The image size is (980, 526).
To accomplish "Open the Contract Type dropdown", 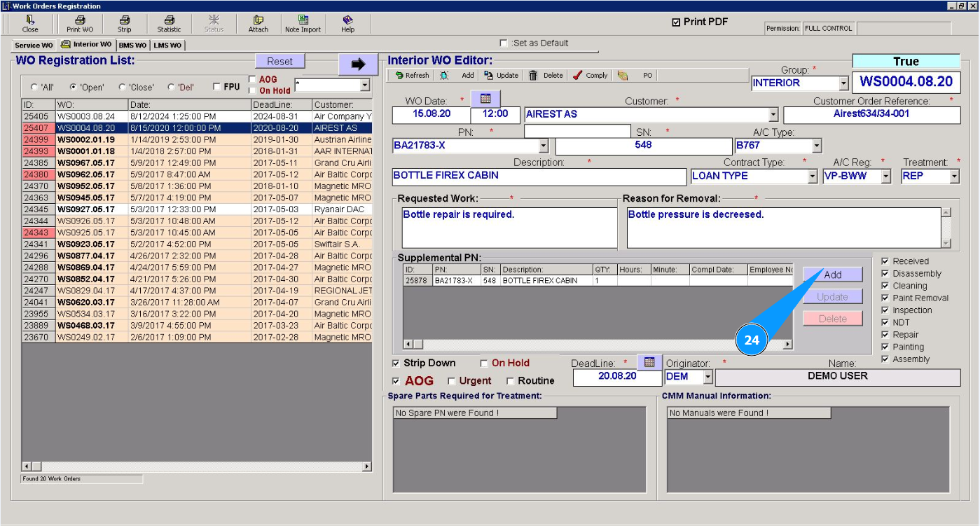I will click(812, 177).
